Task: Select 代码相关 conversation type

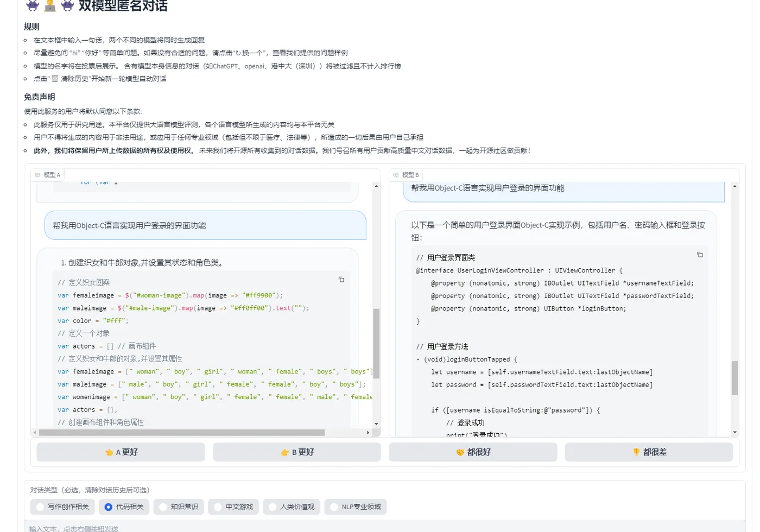Action: coord(124,507)
